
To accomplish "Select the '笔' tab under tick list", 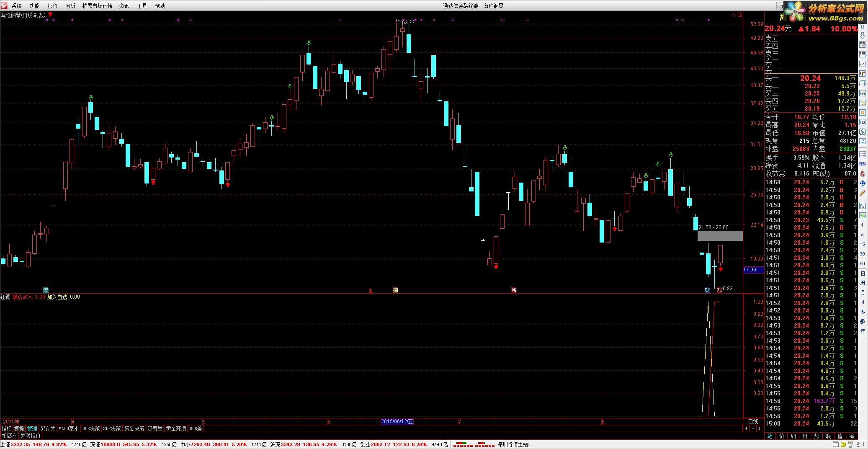I will point(770,436).
